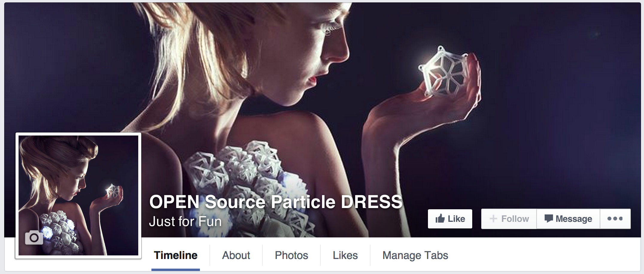Open the About tab
Image resolution: width=644 pixels, height=274 pixels.
(236, 255)
